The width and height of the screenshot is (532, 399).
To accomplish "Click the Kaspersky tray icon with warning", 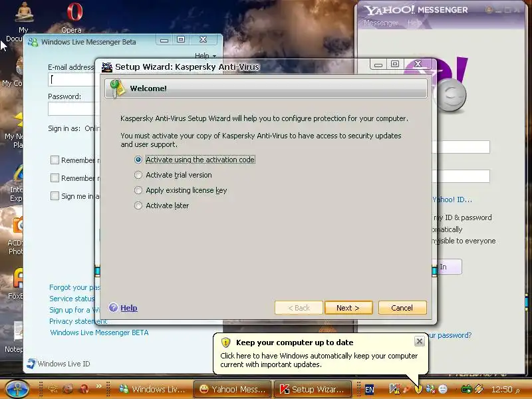I will (394, 389).
